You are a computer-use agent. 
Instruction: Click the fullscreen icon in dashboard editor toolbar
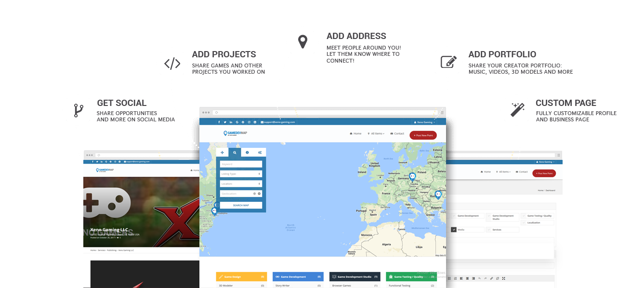click(503, 278)
